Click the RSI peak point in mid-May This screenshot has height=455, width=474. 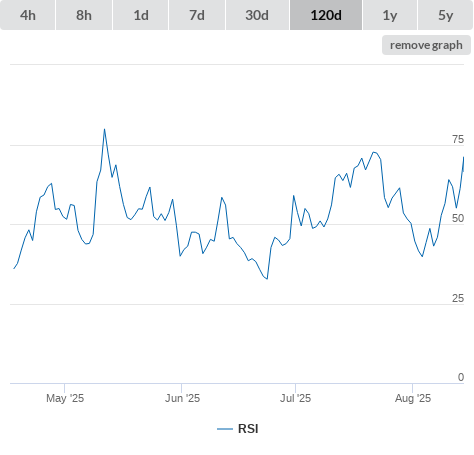click(x=104, y=129)
